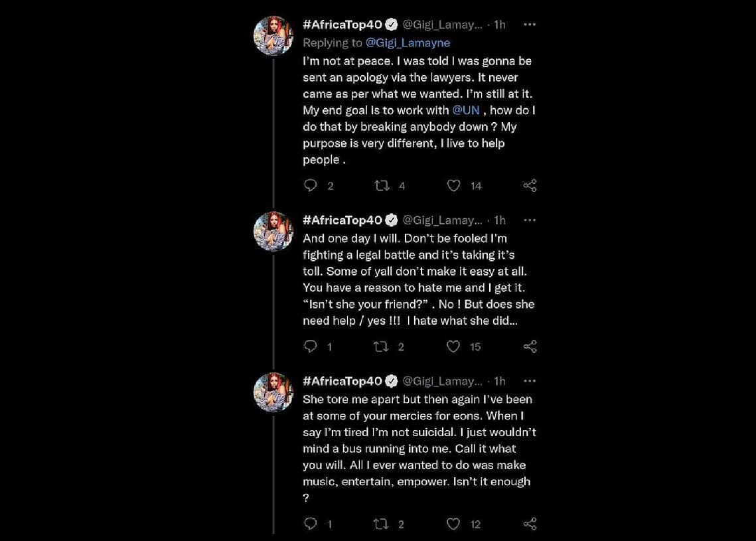The image size is (756, 541).
Task: Share the tweet about making music
Action: [x=530, y=524]
